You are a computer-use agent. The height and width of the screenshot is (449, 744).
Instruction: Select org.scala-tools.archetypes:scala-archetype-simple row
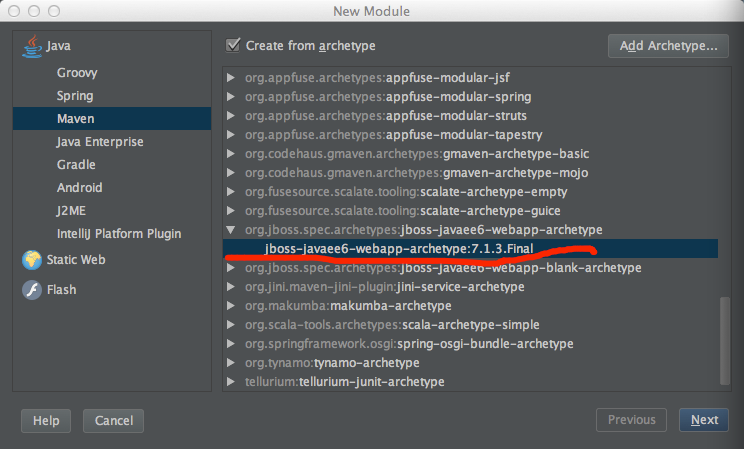tap(392, 325)
